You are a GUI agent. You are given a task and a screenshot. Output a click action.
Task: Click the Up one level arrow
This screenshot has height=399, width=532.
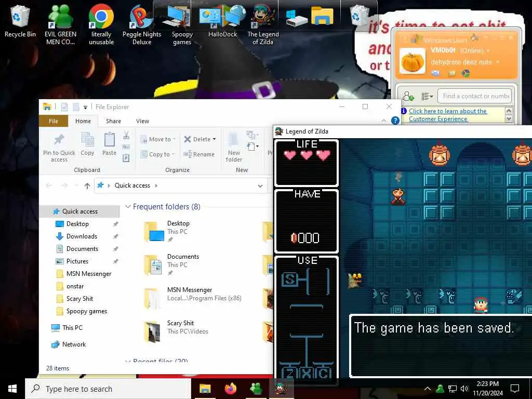coord(87,185)
